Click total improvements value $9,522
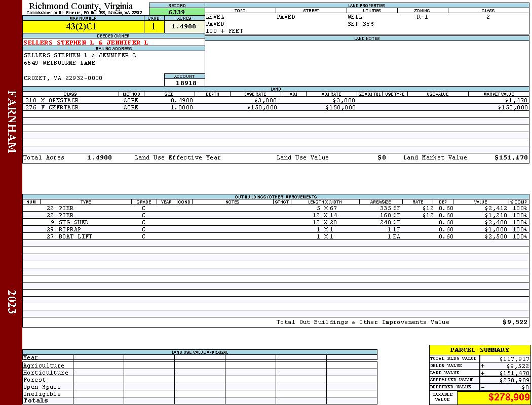This screenshot has width=532, height=405. click(515, 322)
